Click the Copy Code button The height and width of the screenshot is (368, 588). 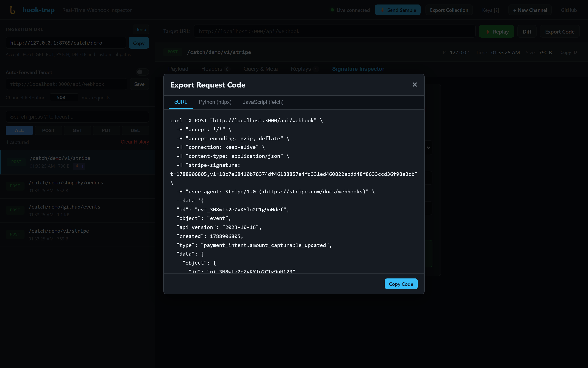tap(401, 284)
